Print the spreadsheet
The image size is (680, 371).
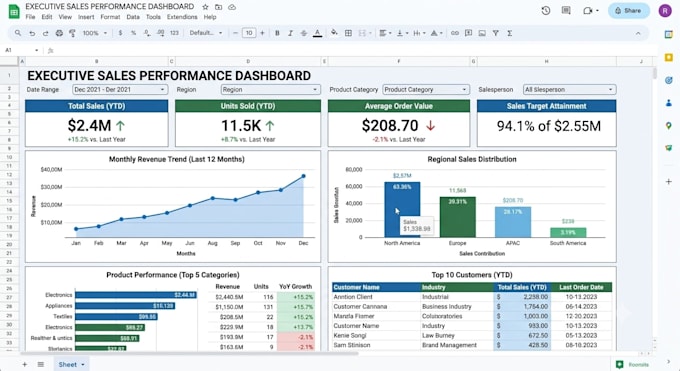coord(59,33)
